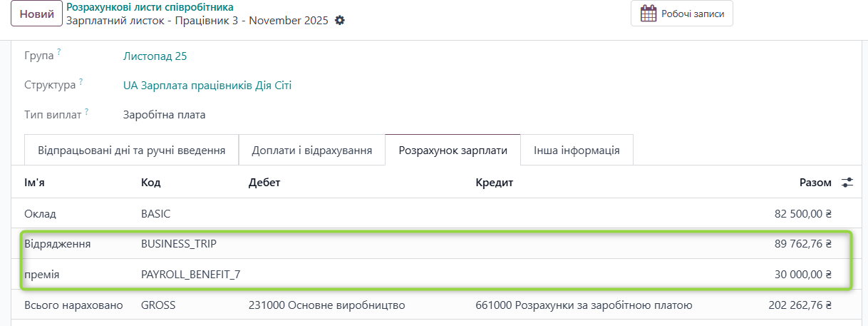Viewport: 868px width, 326px height.
Task: Click the Всього нараховано GROSS row
Action: coord(428,305)
